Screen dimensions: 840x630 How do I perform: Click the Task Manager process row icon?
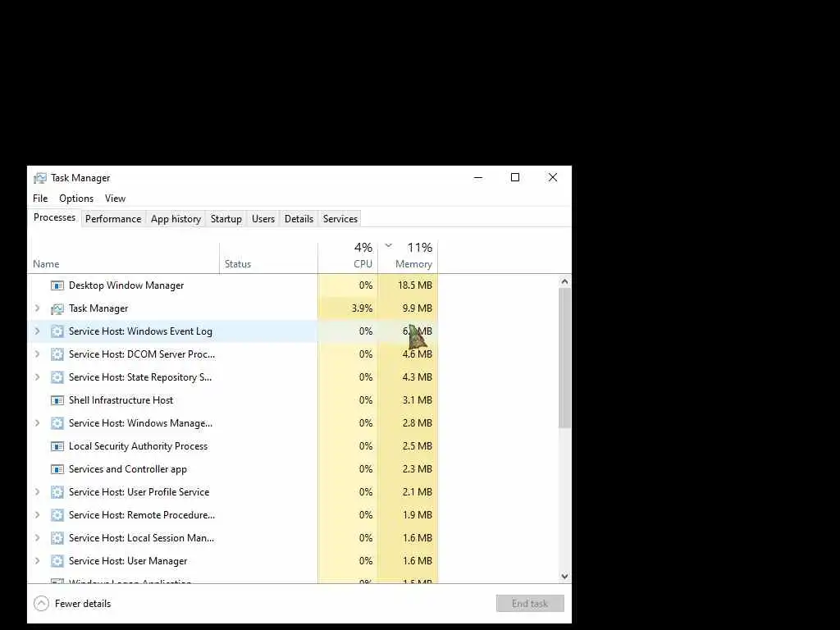tap(57, 308)
